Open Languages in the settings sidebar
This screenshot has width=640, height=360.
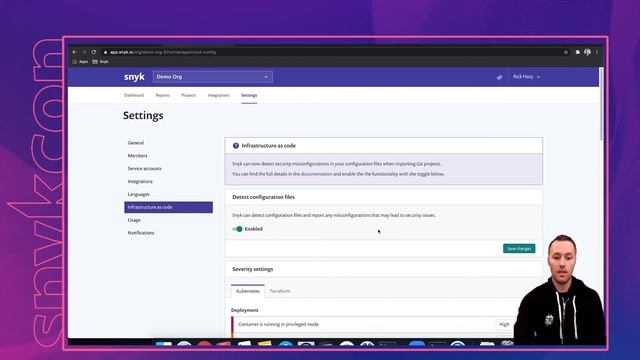point(138,194)
